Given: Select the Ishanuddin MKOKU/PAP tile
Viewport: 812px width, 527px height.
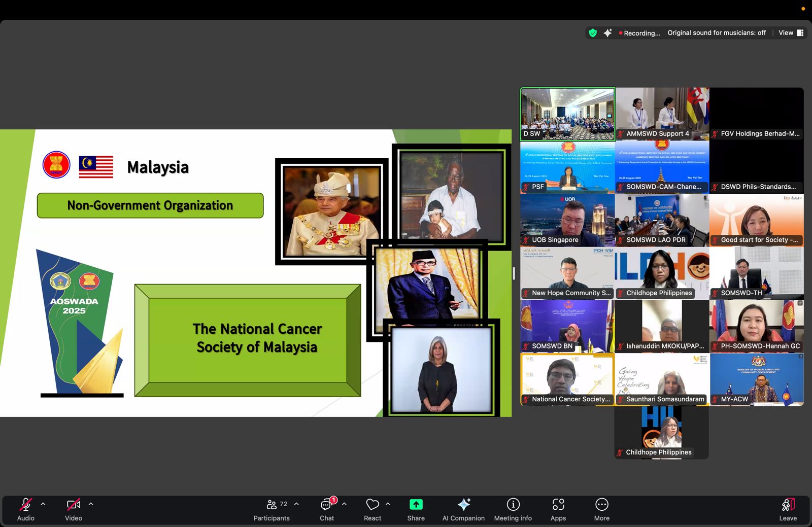Looking at the screenshot, I should (662, 327).
